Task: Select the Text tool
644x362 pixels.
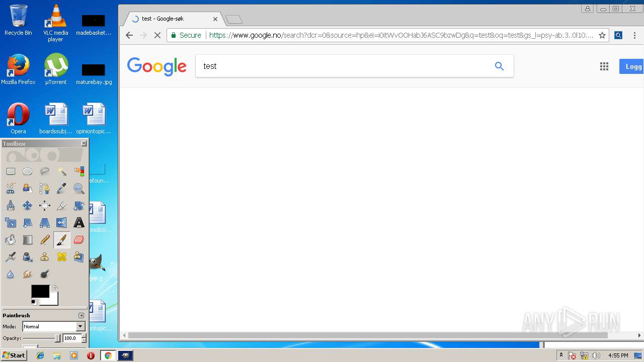Action: click(79, 223)
